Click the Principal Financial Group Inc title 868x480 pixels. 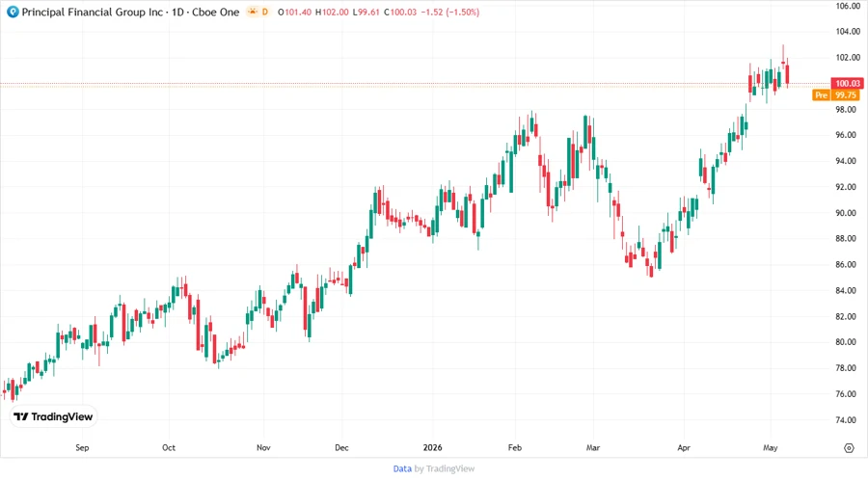92,12
